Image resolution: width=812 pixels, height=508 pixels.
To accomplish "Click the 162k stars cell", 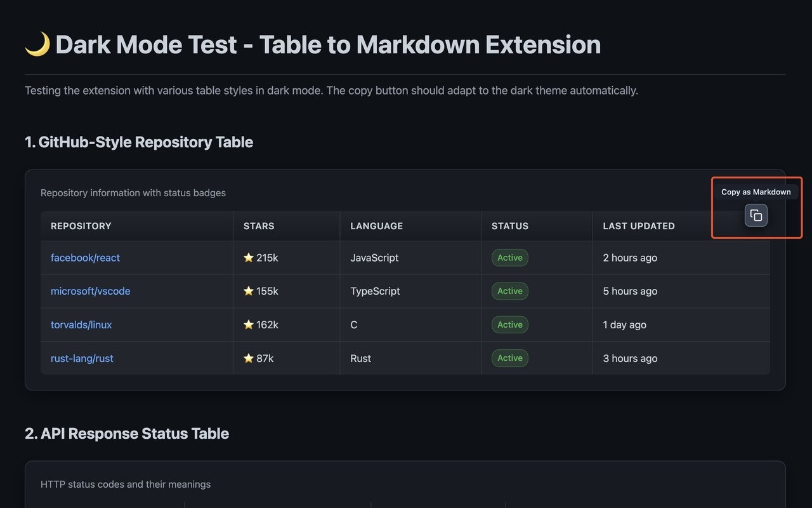I will (x=287, y=324).
